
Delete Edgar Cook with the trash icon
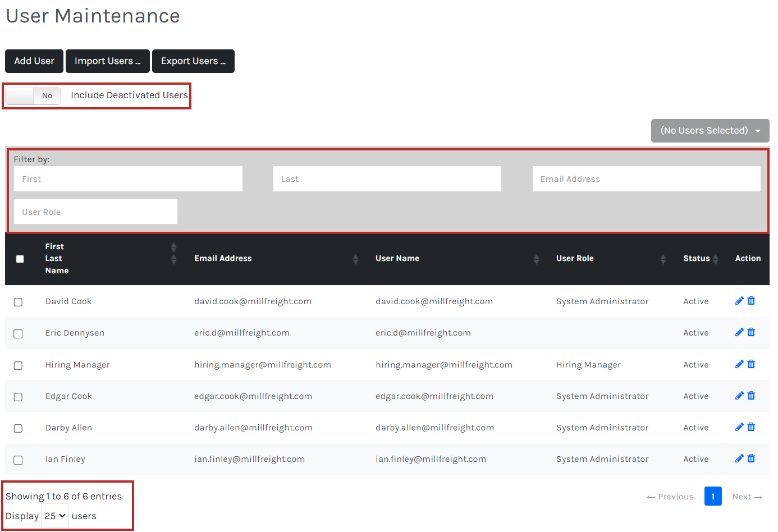click(751, 396)
